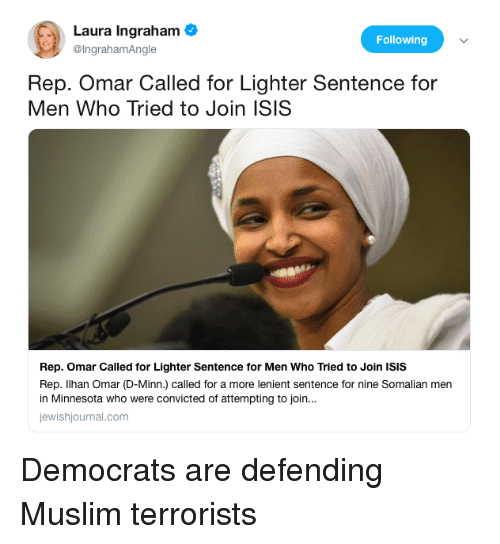Image resolution: width=500 pixels, height=544 pixels.
Task: Open the Laura Ingraham display name
Action: (x=126, y=31)
